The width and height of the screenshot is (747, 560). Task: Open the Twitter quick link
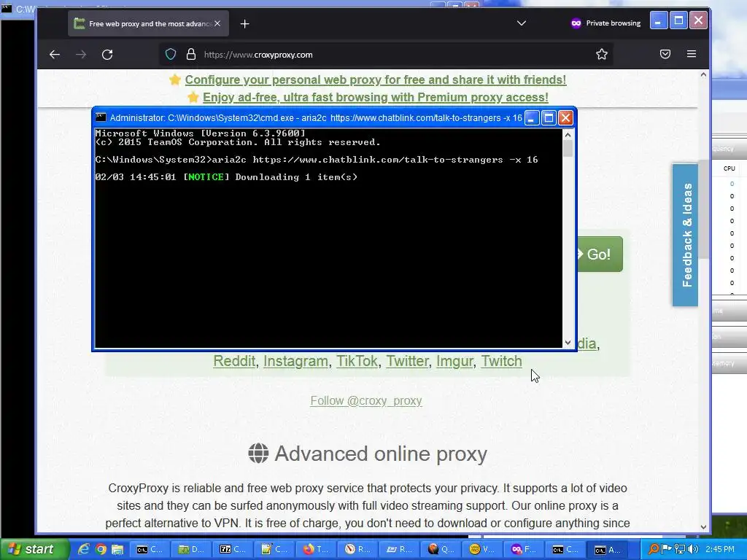click(x=407, y=361)
